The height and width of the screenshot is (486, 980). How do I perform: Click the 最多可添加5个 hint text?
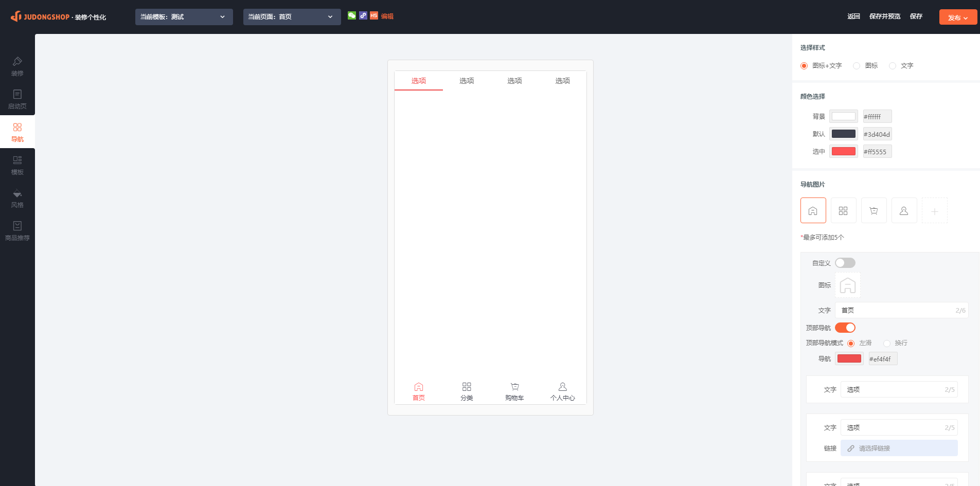point(822,237)
